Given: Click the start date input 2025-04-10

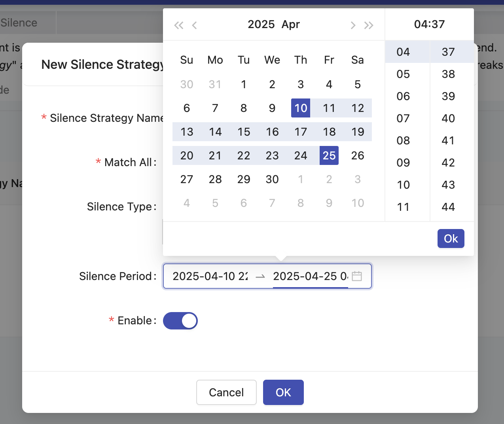Looking at the screenshot, I should (x=210, y=276).
